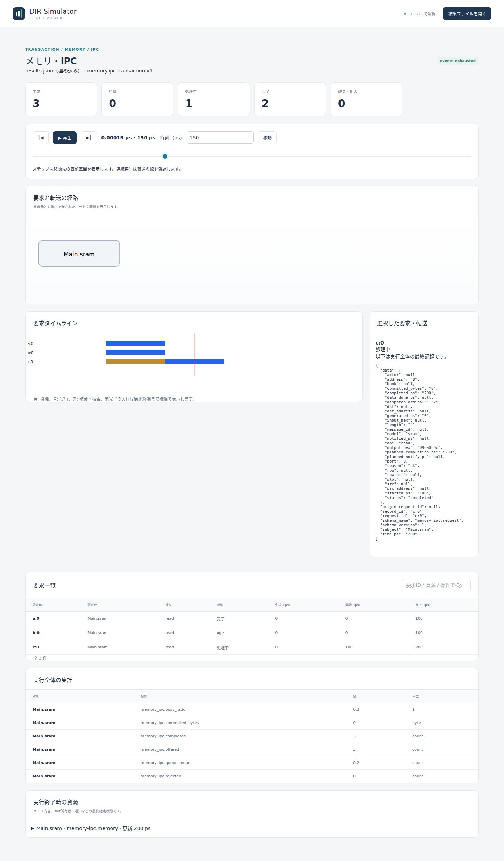Click the 待機 count card
This screenshot has height=861, width=504.
click(x=137, y=99)
